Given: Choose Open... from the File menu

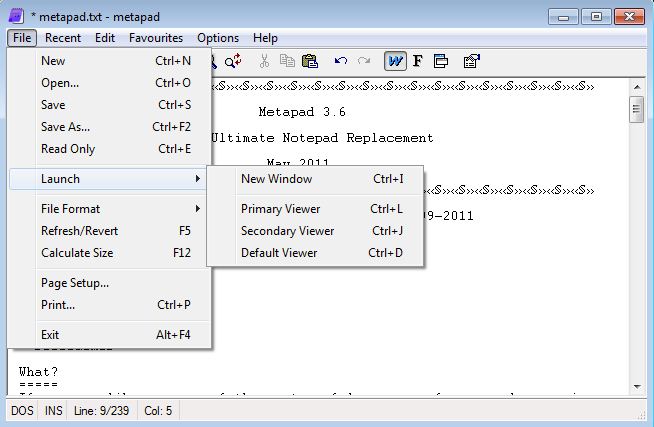Looking at the screenshot, I should click(109, 83).
